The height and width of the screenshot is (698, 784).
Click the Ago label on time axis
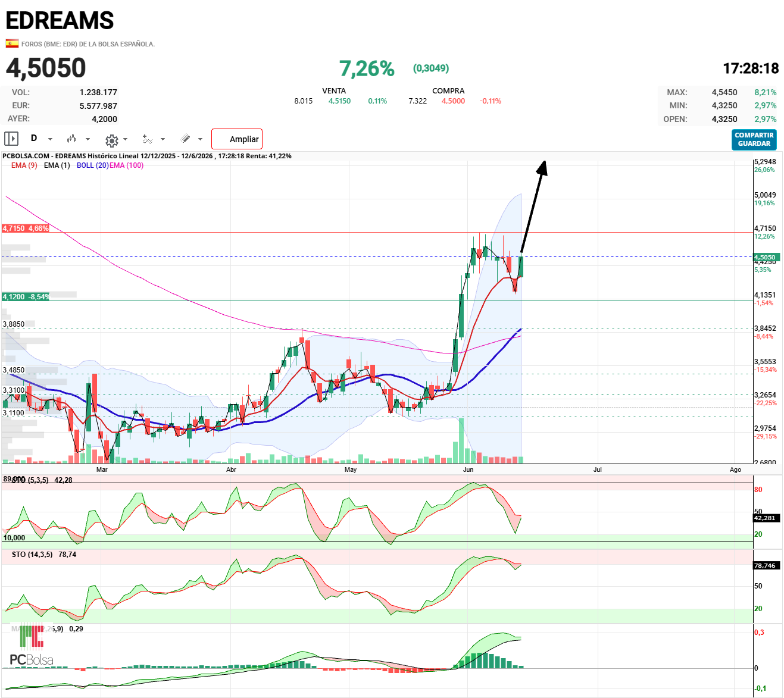736,469
